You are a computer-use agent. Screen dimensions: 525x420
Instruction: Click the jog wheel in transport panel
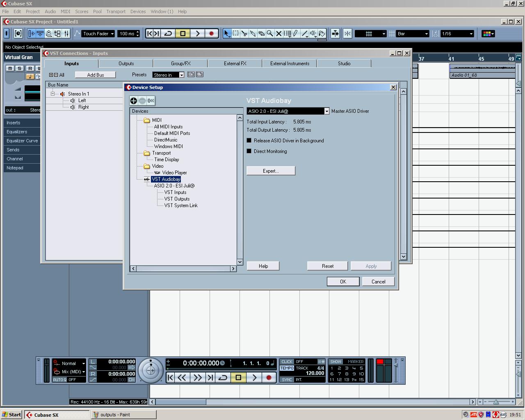[151, 370]
